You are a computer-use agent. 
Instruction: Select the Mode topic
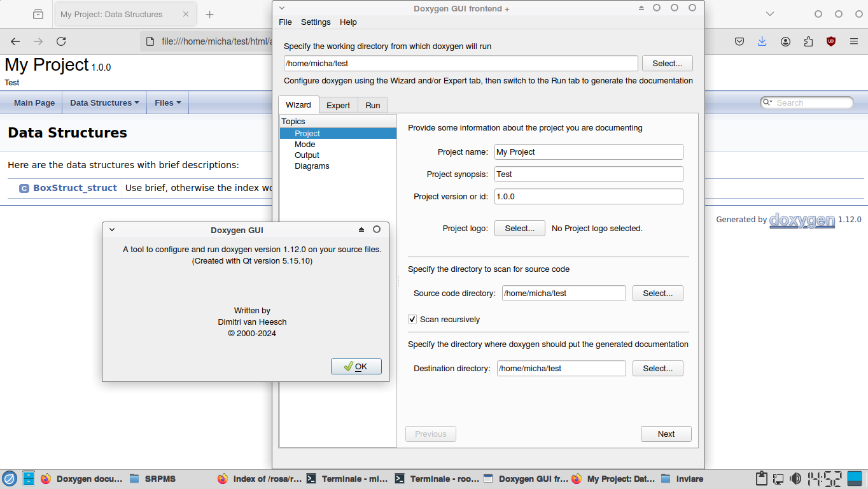pyautogui.click(x=305, y=145)
